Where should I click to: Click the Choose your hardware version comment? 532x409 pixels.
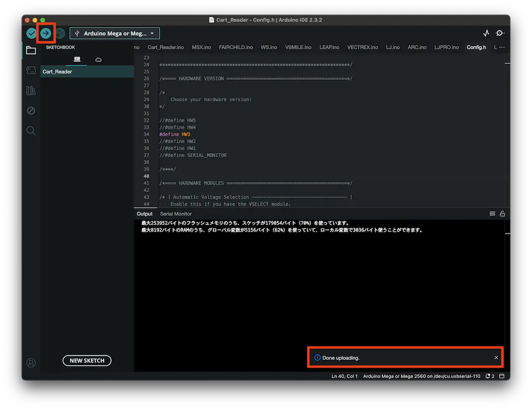pyautogui.click(x=211, y=99)
